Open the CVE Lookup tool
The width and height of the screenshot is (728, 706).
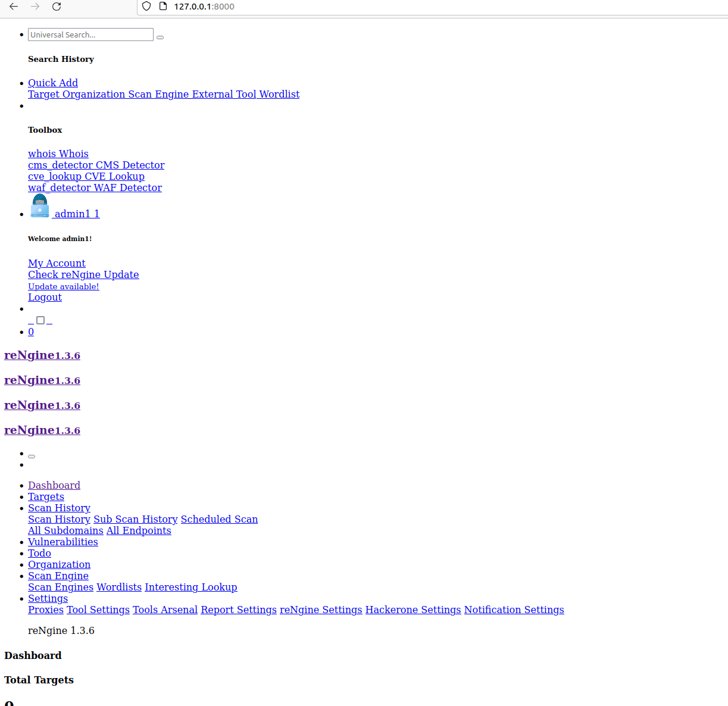[86, 176]
